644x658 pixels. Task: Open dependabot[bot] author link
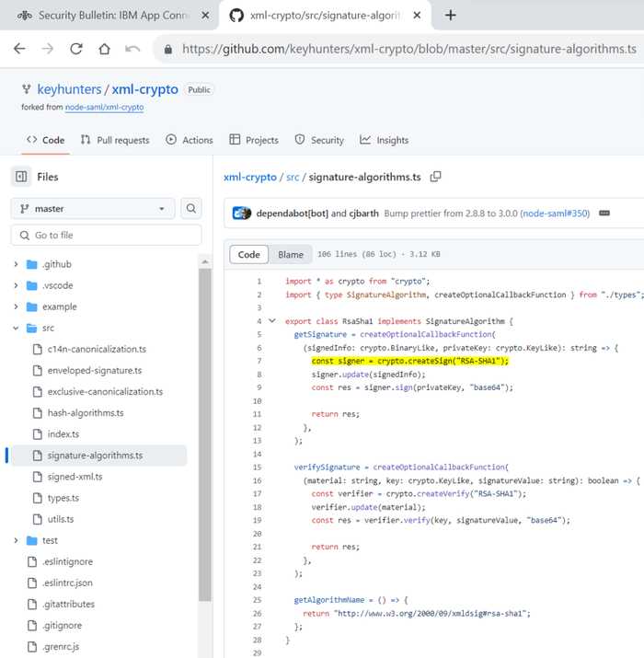tap(292, 214)
